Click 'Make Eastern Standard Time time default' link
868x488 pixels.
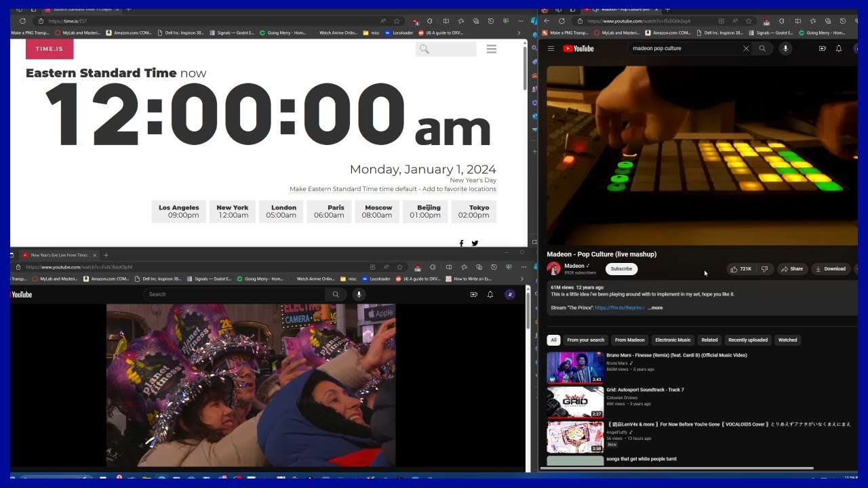(x=353, y=189)
